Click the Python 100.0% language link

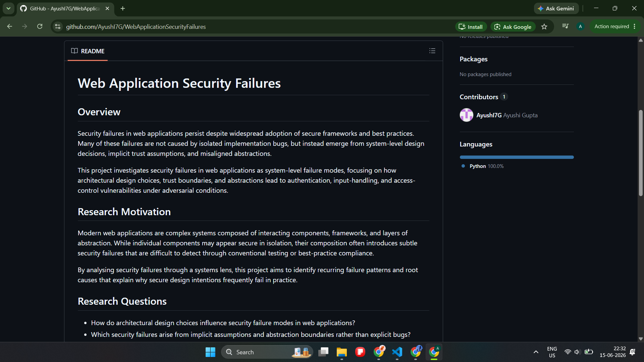tap(486, 166)
